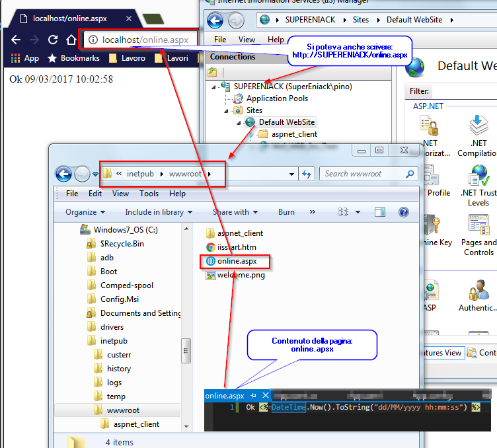
Task: Open Include in library dropdown
Action: click(159, 212)
